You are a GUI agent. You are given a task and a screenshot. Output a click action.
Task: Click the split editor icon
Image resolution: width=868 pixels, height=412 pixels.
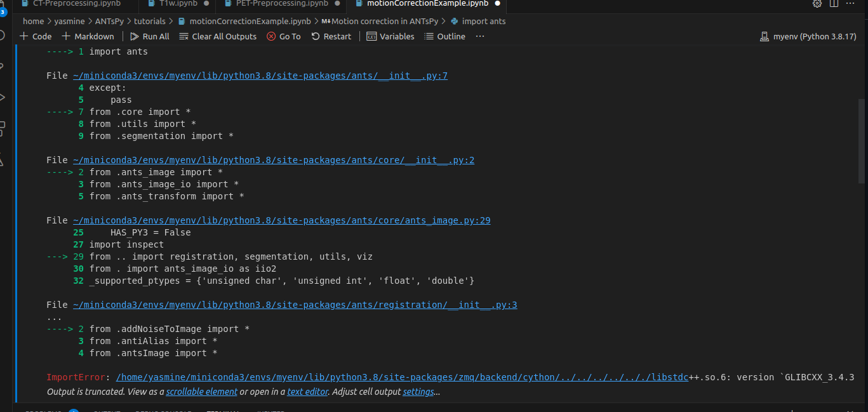[834, 4]
